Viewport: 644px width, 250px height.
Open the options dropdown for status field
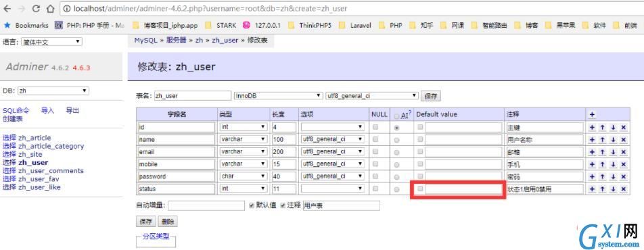[x=333, y=189]
